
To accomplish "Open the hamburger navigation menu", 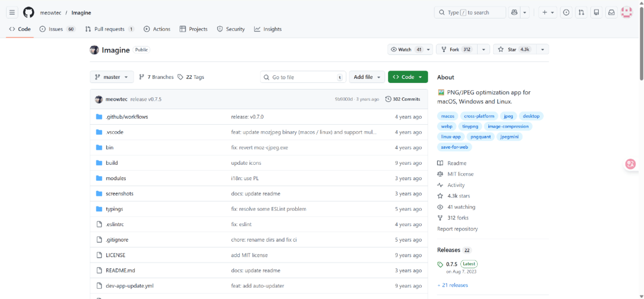I will [12, 12].
